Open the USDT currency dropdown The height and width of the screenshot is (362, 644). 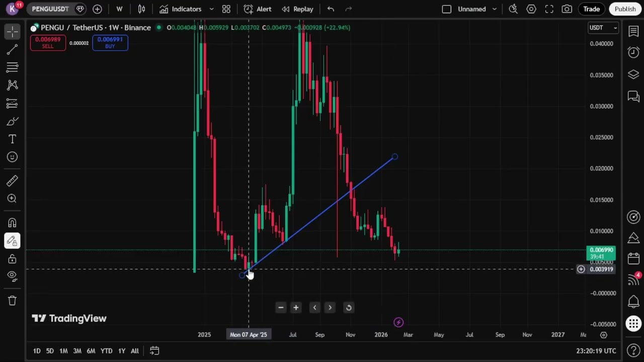tap(603, 28)
